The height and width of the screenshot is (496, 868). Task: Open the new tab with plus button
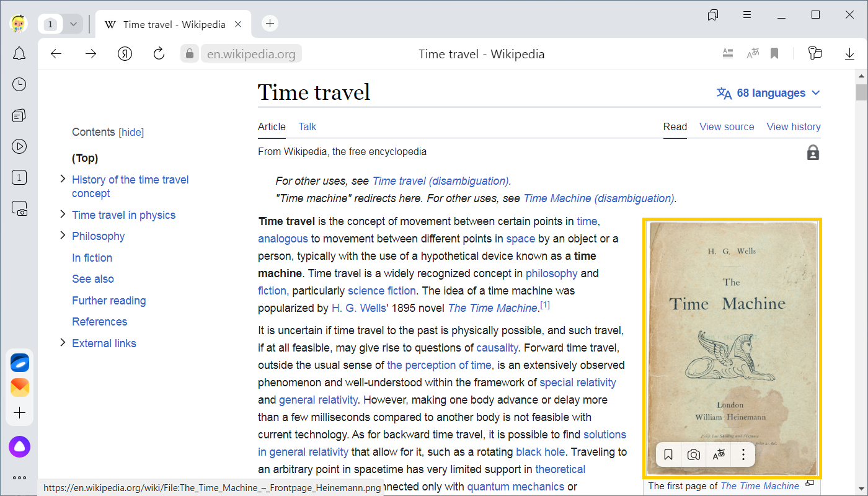point(270,24)
